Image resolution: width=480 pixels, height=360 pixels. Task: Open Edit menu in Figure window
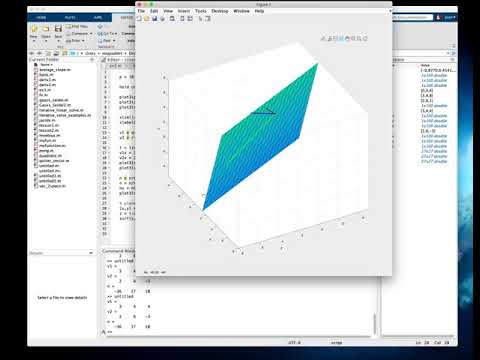(x=154, y=11)
